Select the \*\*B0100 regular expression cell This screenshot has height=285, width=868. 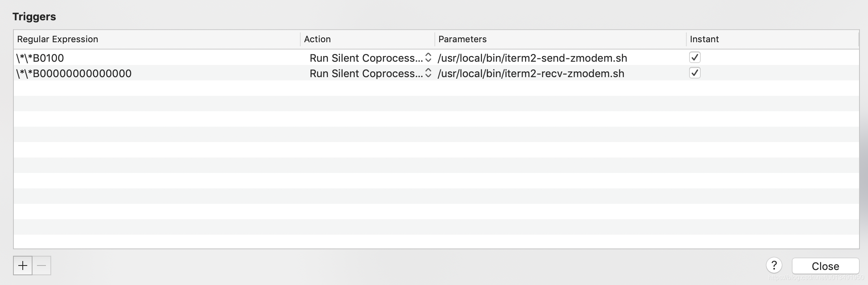click(40, 58)
